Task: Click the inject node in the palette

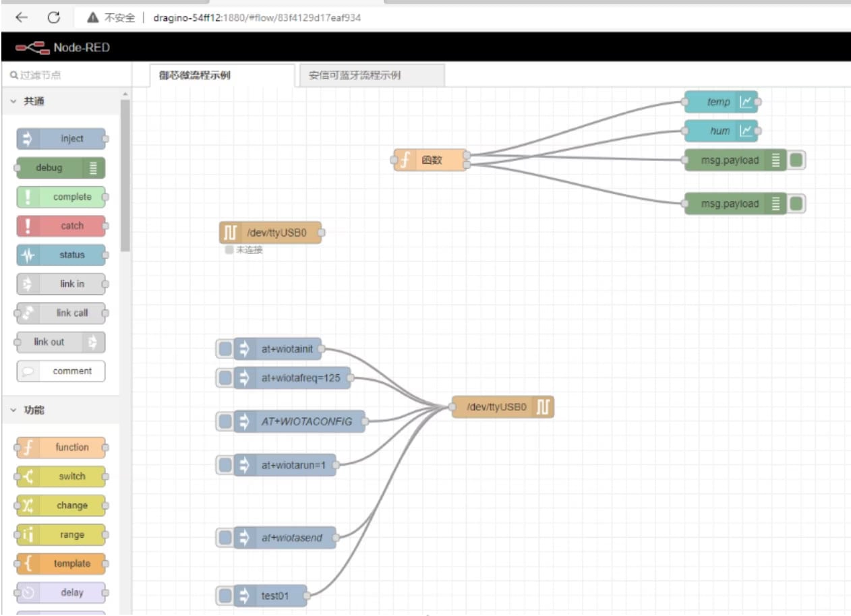Action: point(61,139)
